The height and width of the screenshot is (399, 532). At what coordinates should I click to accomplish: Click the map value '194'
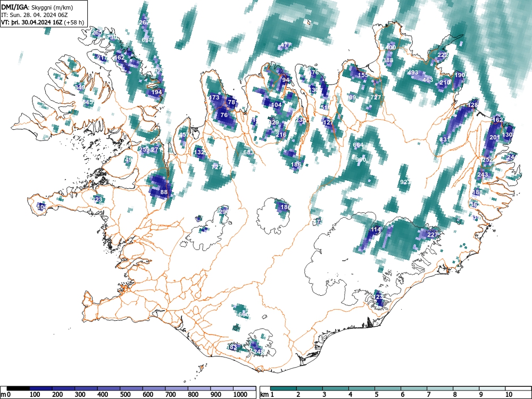click(156, 92)
